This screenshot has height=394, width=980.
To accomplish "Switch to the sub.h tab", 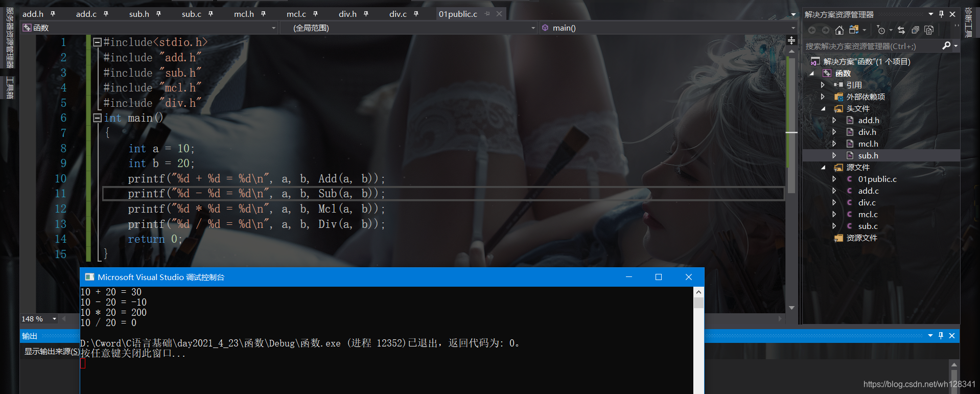I will [139, 14].
